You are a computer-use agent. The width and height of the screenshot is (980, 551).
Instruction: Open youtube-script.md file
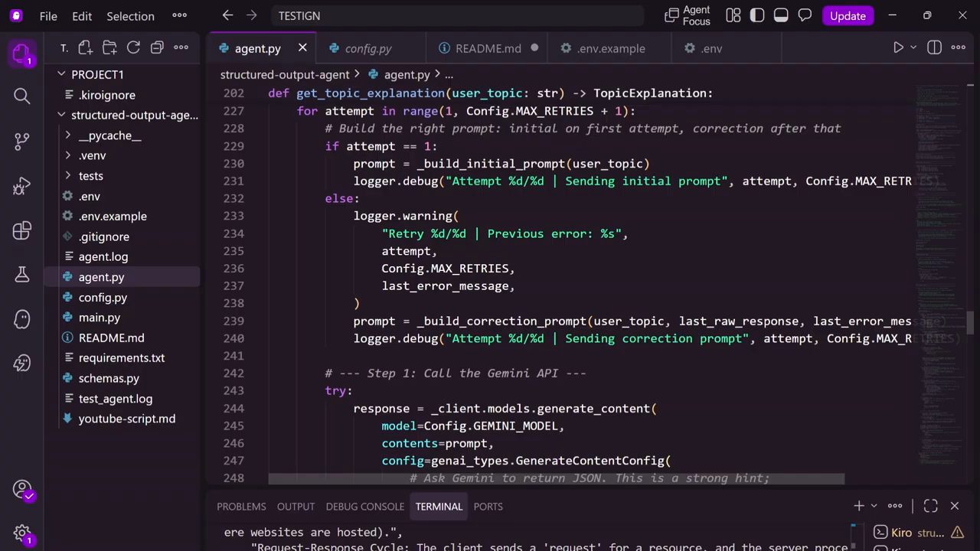pos(126,419)
